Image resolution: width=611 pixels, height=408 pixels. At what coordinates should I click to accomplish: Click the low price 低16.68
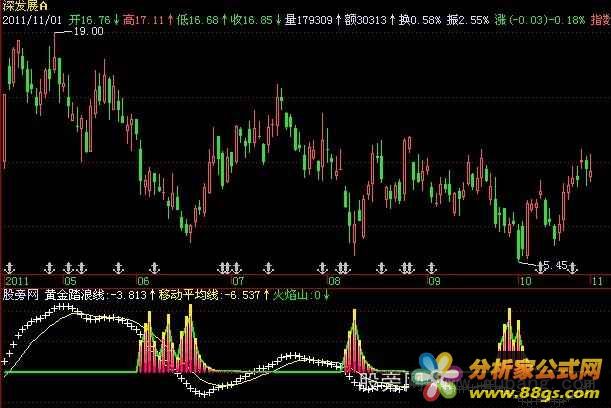tap(197, 20)
